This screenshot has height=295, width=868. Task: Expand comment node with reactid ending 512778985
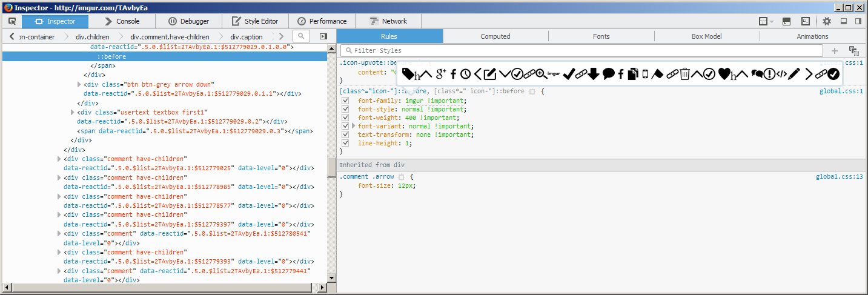(x=59, y=177)
